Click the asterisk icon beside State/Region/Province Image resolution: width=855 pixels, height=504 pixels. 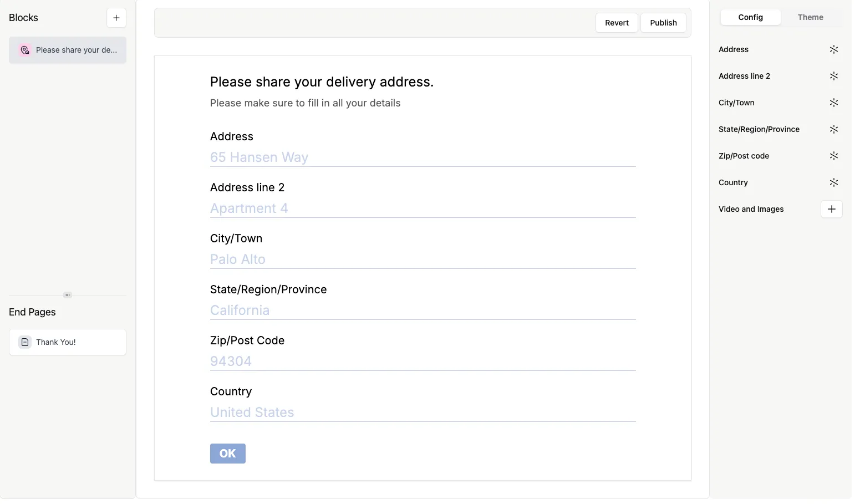(x=834, y=129)
